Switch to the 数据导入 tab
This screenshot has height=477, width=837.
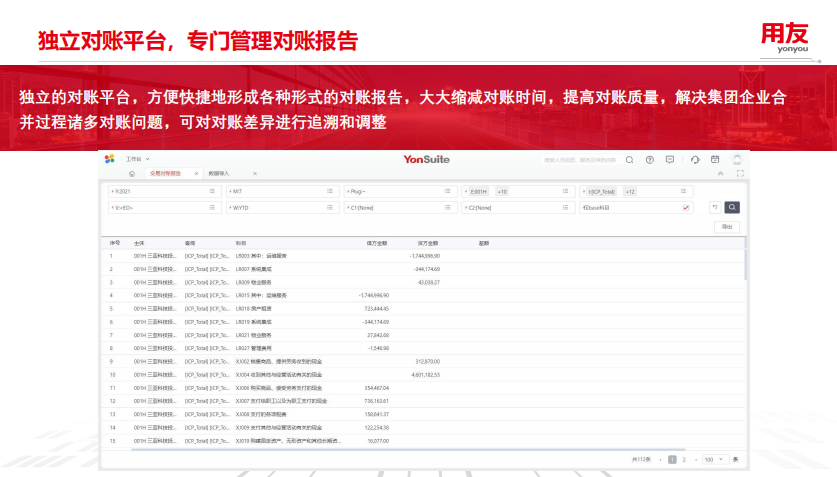click(218, 173)
